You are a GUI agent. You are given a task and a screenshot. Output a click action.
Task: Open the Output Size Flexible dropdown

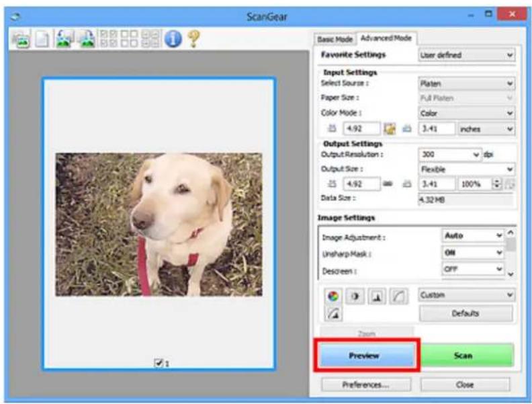click(467, 169)
